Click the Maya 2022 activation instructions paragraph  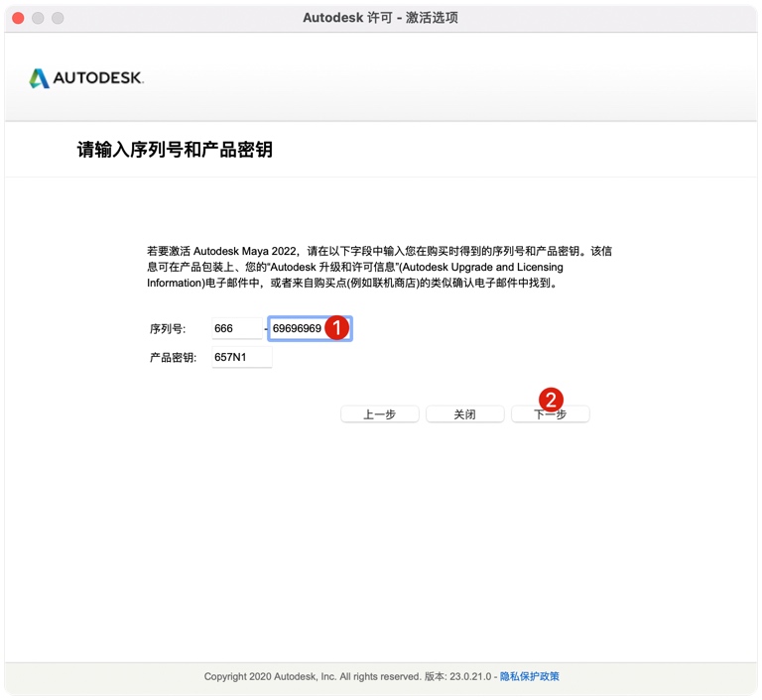(x=379, y=267)
